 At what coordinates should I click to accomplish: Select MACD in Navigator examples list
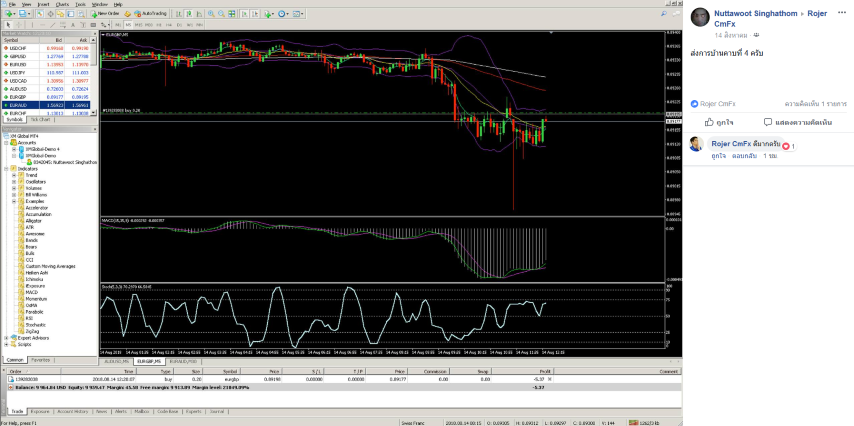pos(31,293)
